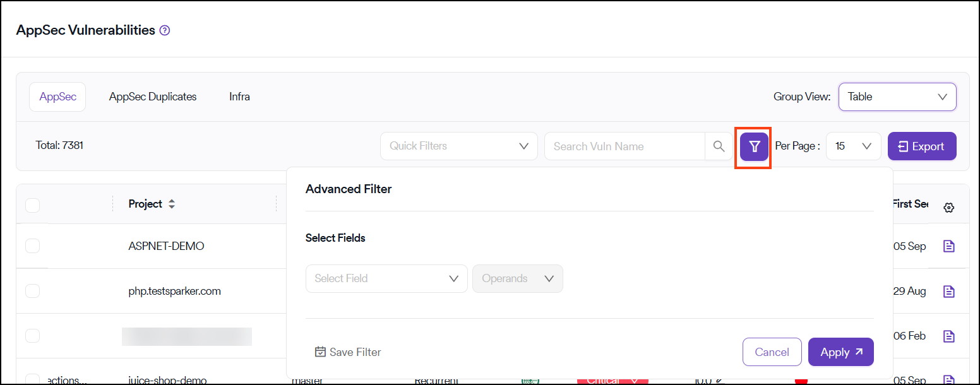The width and height of the screenshot is (980, 385).
Task: Open the Group View Table dropdown
Action: [x=897, y=97]
